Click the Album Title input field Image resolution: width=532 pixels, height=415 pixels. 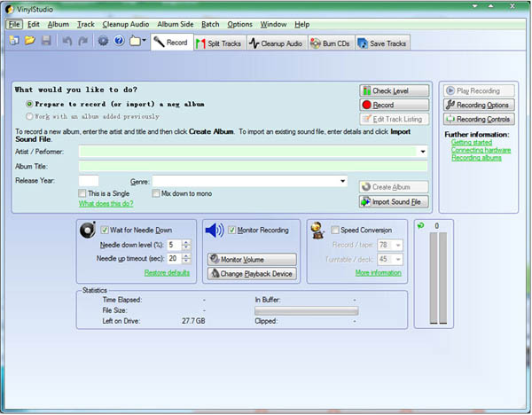pos(253,167)
